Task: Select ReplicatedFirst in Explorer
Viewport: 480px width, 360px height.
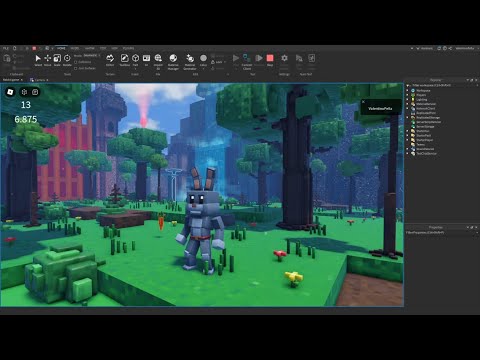Action: 426,113
